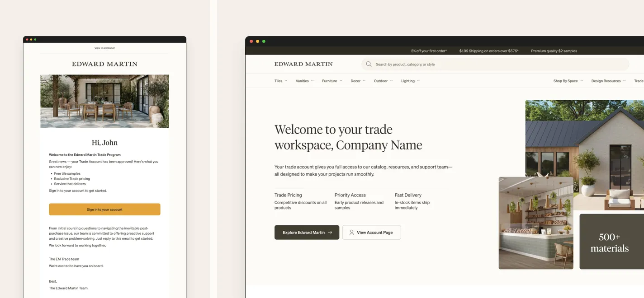
Task: Click Service that delivers bullet text
Action: (x=70, y=184)
